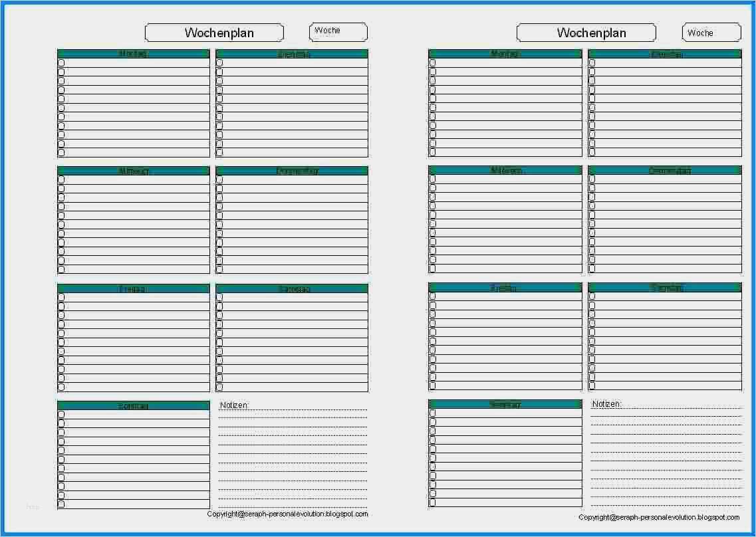This screenshot has width=756, height=537.
Task: Tick the last checkbox under Donnerstag
Action: tap(219, 269)
